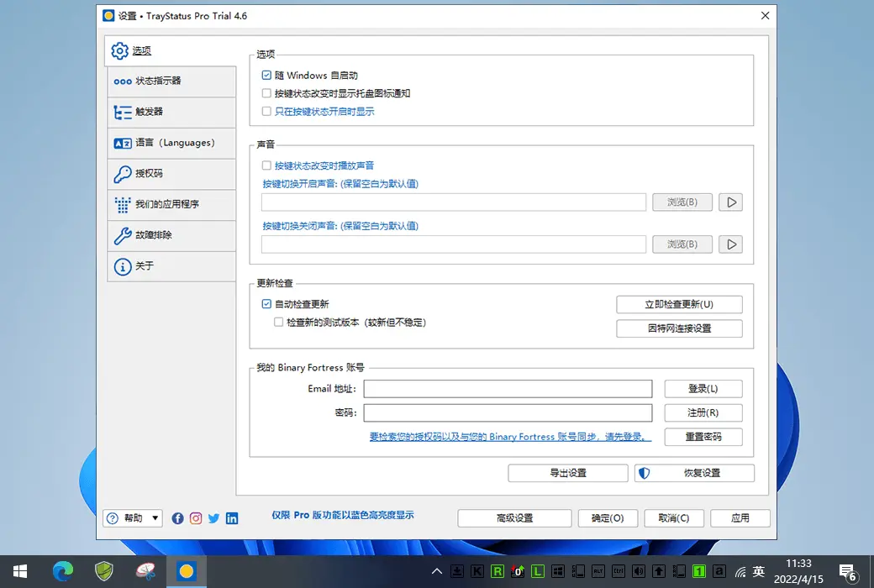Screen dimensions: 874x588
Task: Click the green Num Lock 1 tray icon
Action: (699, 571)
